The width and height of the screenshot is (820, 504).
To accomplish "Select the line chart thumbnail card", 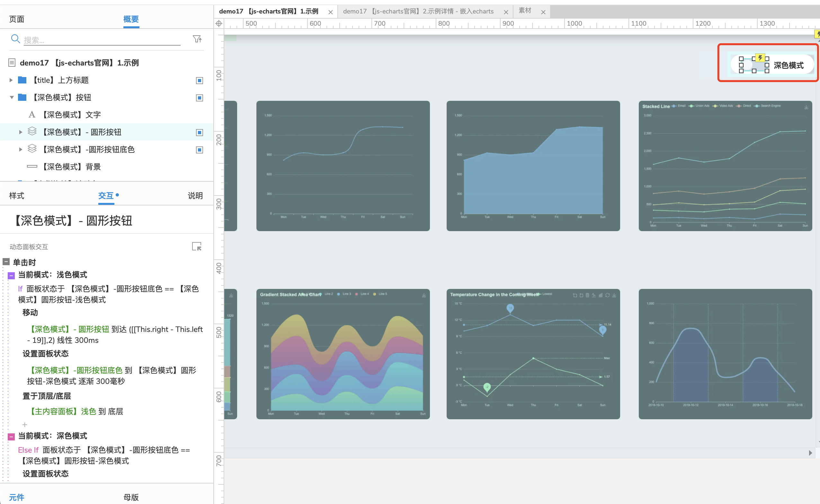I will coord(343,166).
